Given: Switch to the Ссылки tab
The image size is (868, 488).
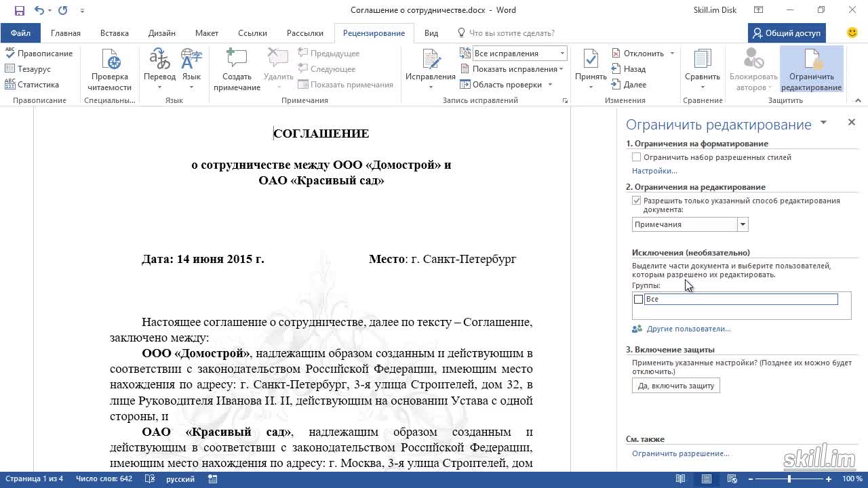Looking at the screenshot, I should pyautogui.click(x=251, y=33).
